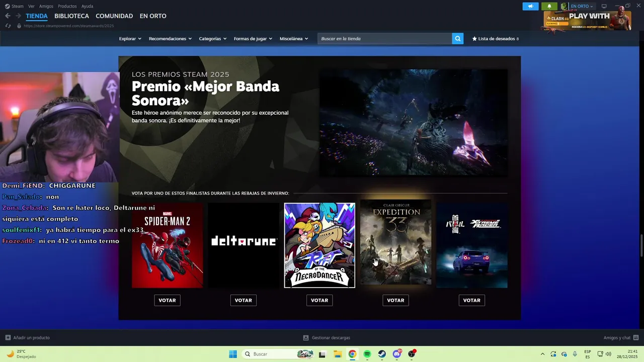Viewport: 644px width, 362px height.
Task: Open the Ayuda menu
Action: [87, 6]
